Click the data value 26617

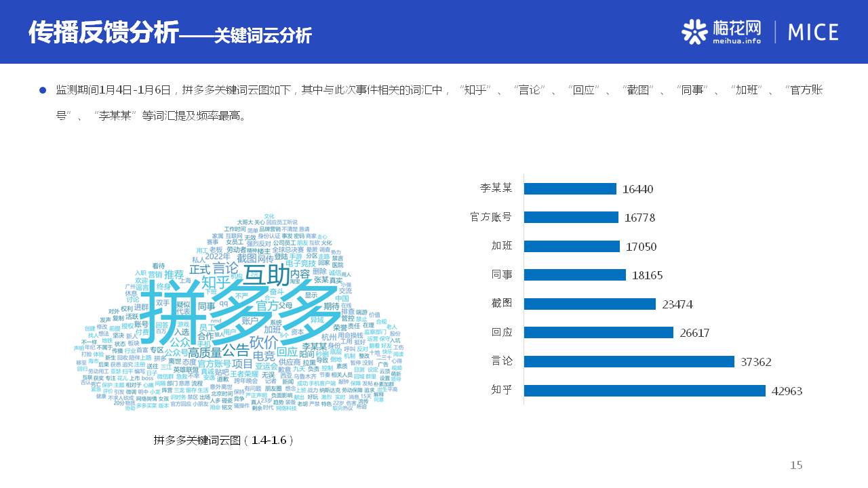694,333
